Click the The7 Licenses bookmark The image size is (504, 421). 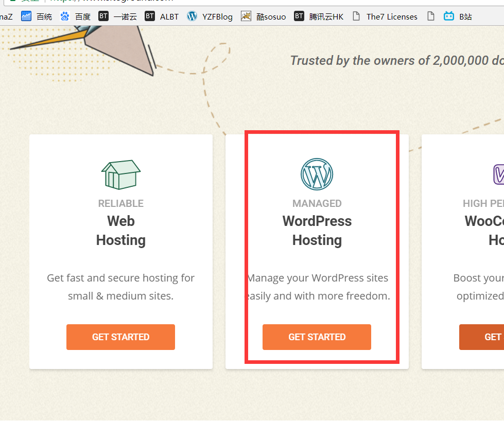pos(385,16)
